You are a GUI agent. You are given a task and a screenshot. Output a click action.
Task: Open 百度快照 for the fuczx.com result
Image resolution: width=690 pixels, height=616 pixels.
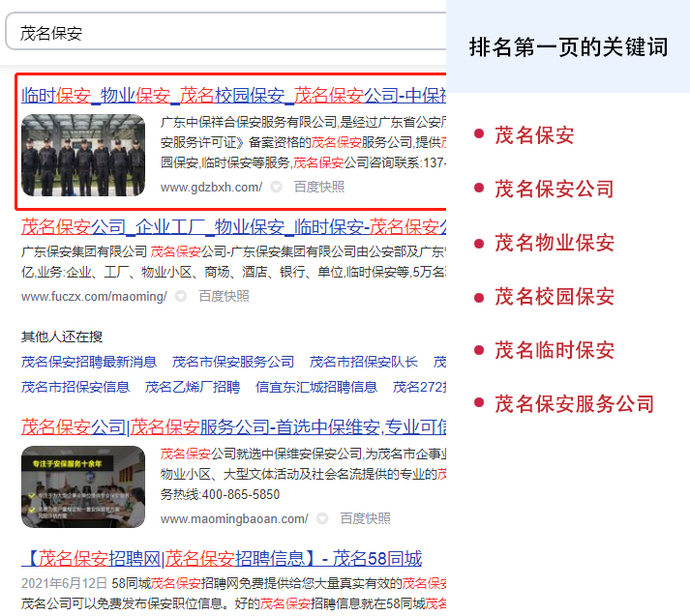224,297
